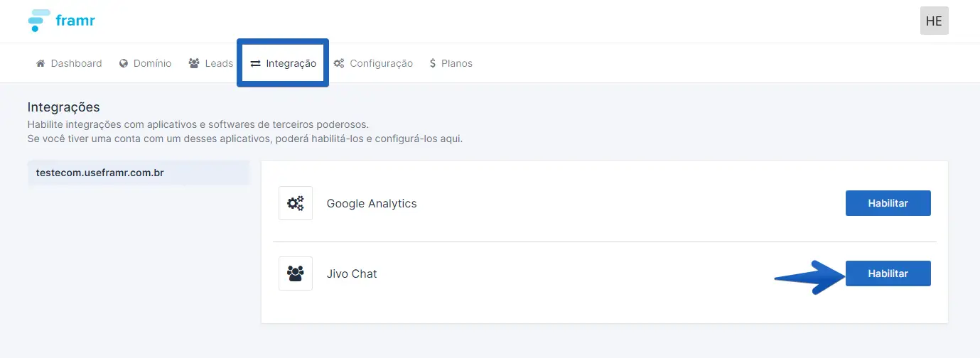
Task: Click the Google Analytics gears icon box
Action: 296,203
